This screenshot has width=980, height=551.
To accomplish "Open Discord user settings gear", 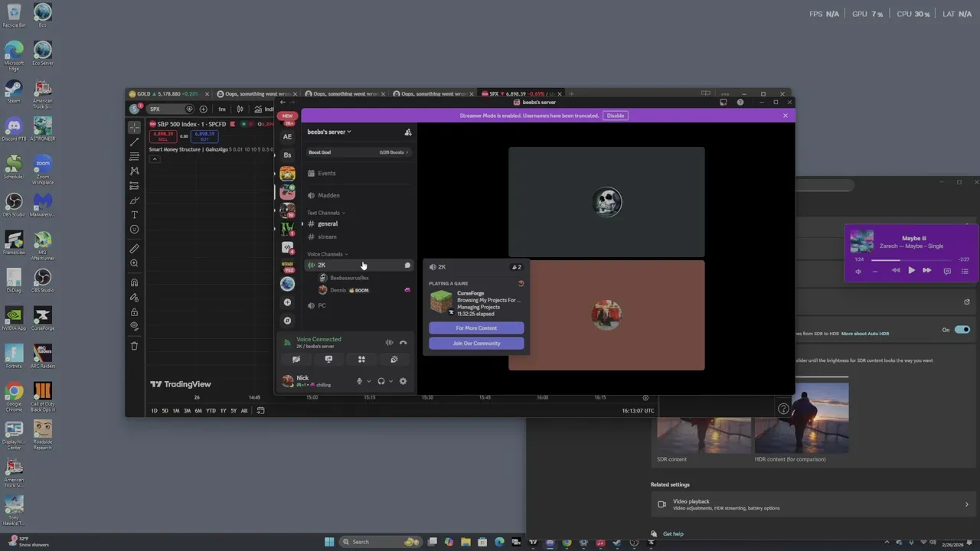I will click(x=403, y=381).
